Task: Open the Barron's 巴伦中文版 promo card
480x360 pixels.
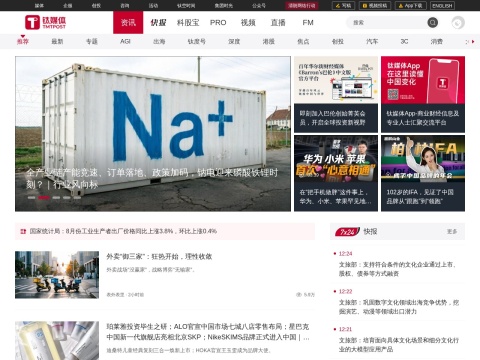Action: (336, 80)
